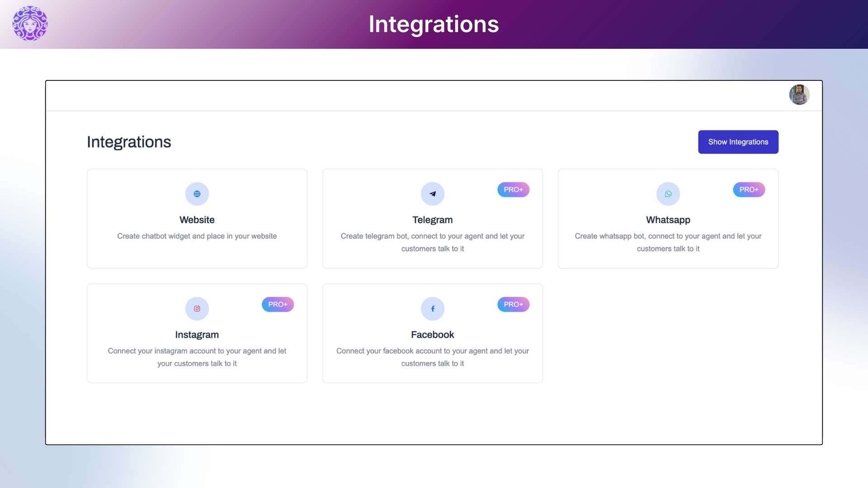Select the Telegram paper-plane icon
Image resolution: width=868 pixels, height=488 pixels.
point(432,193)
